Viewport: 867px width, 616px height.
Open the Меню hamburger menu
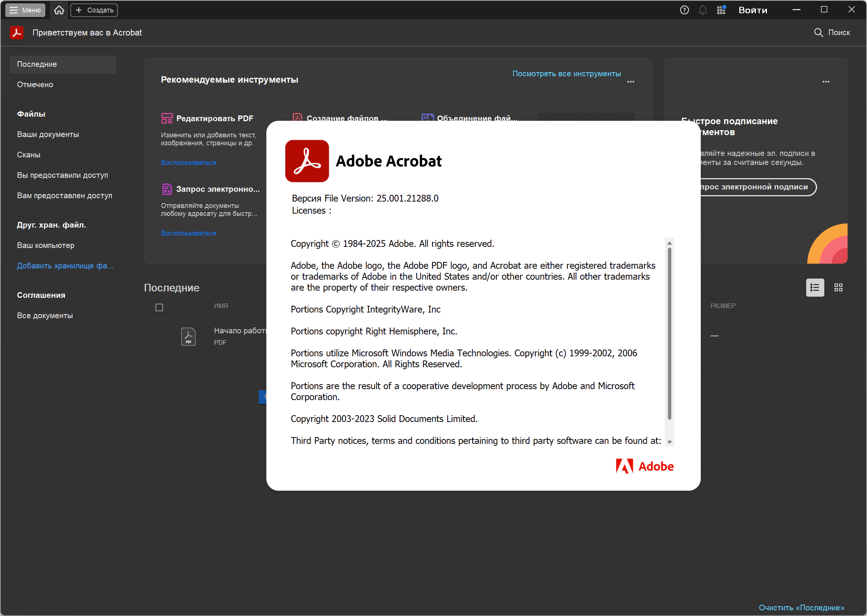pos(25,10)
